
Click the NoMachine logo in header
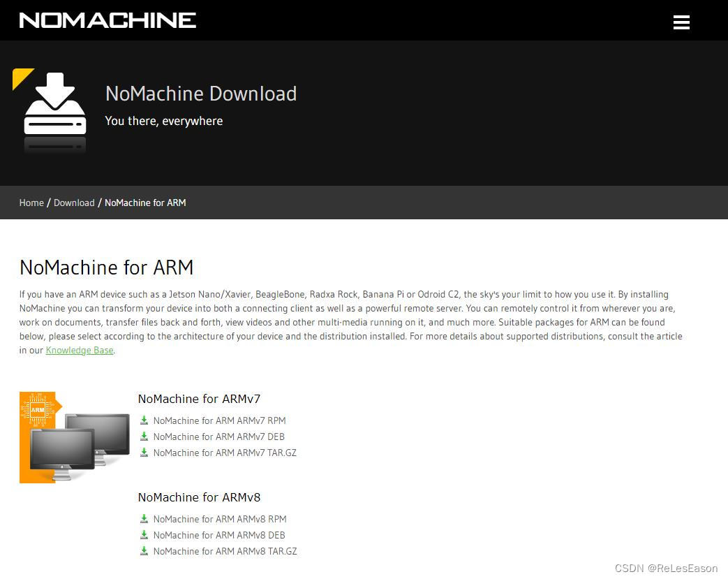click(107, 20)
